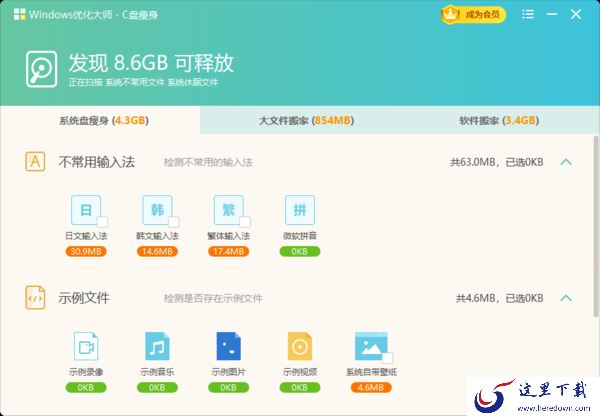Click the 4.6MB size badge
600x416 pixels.
tap(371, 388)
